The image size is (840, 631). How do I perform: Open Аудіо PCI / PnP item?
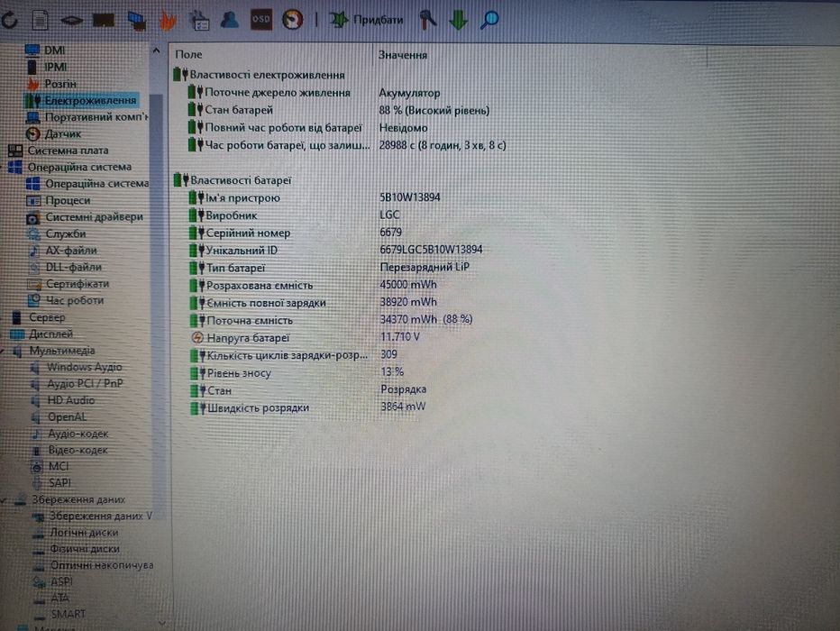85,383
